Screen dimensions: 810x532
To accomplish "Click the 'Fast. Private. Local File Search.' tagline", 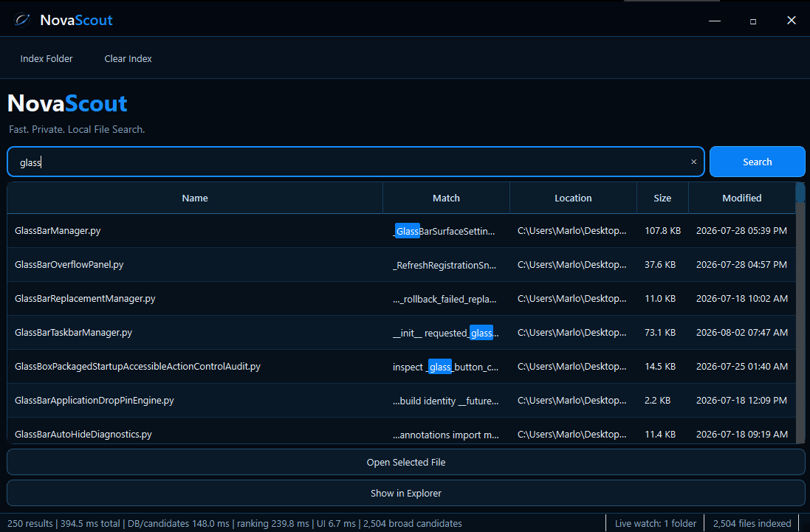I will pos(77,130).
